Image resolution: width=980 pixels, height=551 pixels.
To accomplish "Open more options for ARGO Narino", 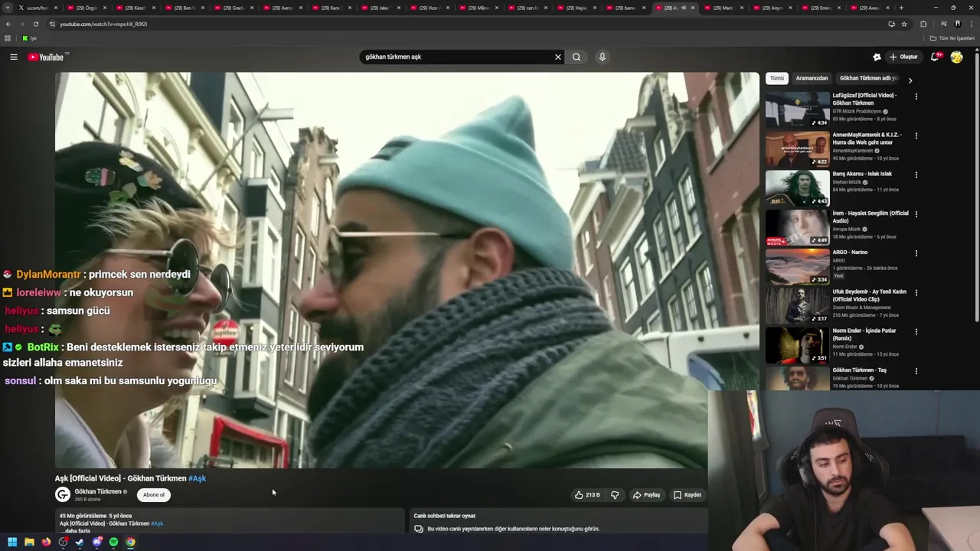I will [916, 253].
